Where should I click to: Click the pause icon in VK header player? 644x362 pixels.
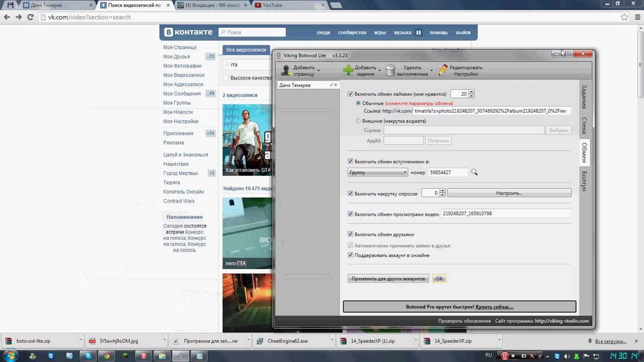(x=418, y=32)
